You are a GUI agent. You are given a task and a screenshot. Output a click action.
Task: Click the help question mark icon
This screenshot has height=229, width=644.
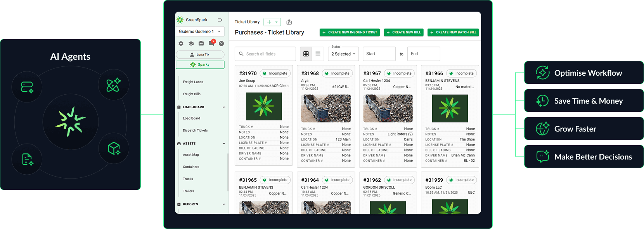coord(221,43)
